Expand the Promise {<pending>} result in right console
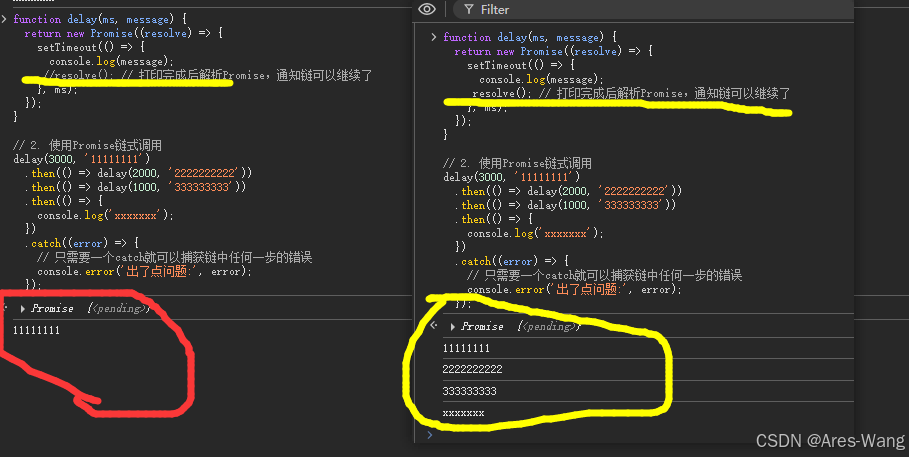The width and height of the screenshot is (909, 457). (x=453, y=327)
